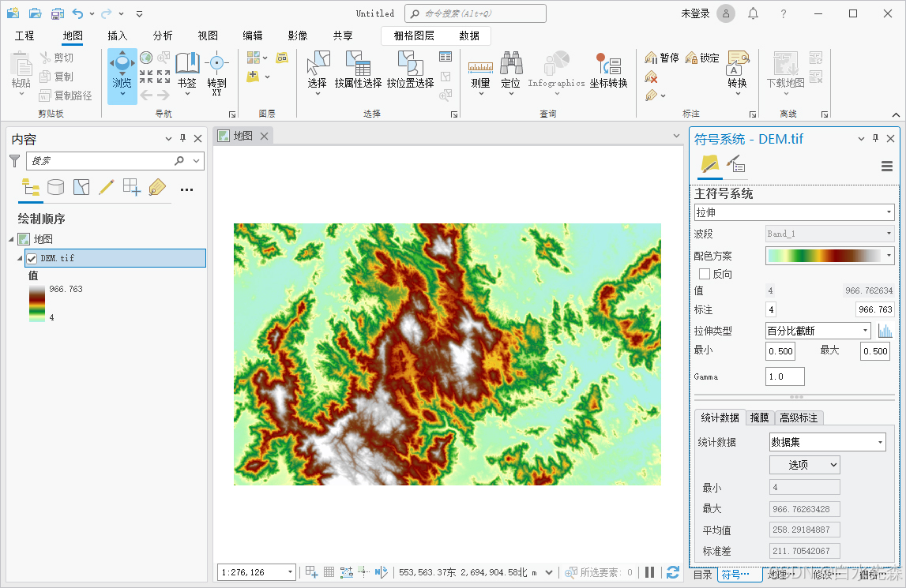Viewport: 906px width, 588px height.
Task: Open the 坐标转换 coordinate conversion tool
Action: (x=608, y=70)
